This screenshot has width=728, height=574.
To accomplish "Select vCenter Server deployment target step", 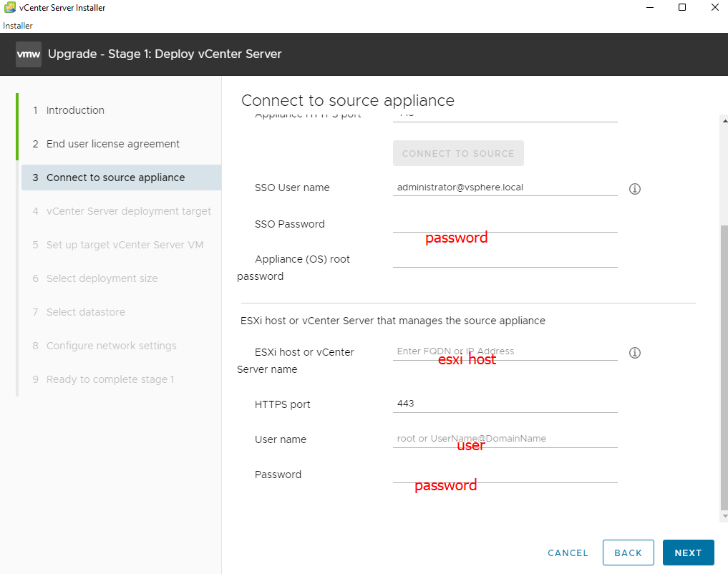I will point(121,211).
